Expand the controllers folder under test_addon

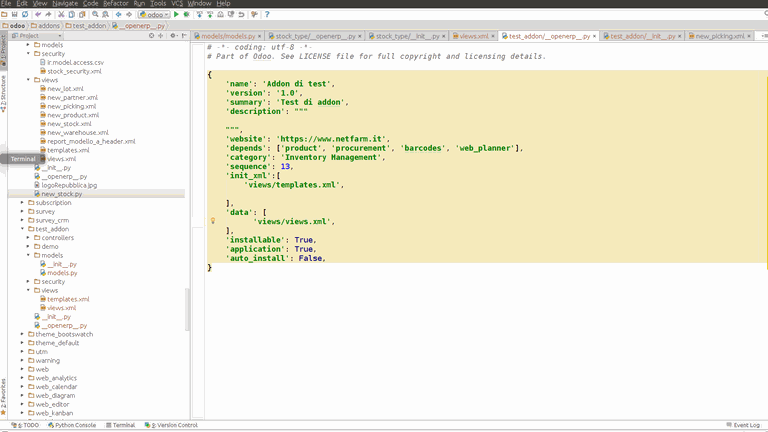pyautogui.click(x=28, y=238)
